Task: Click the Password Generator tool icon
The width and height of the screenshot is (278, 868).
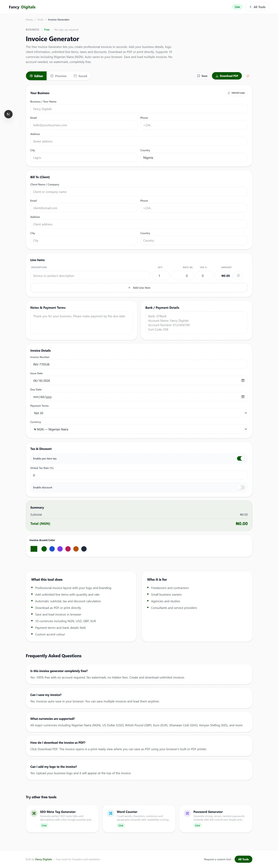Action: click(x=187, y=813)
